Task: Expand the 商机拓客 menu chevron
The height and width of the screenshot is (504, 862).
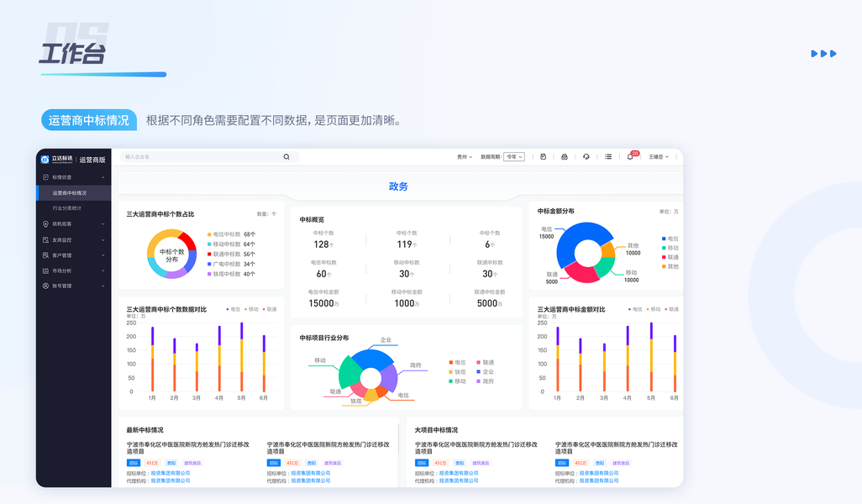Action: (x=102, y=224)
